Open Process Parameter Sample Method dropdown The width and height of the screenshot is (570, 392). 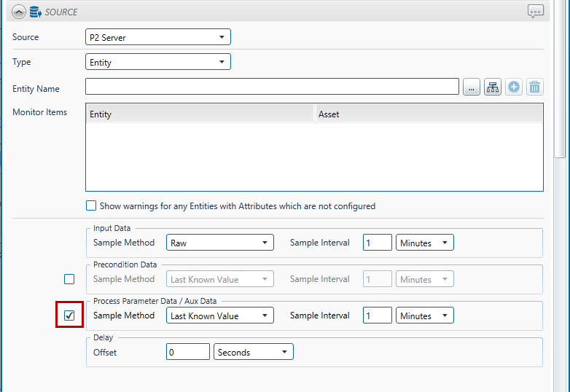(220, 315)
